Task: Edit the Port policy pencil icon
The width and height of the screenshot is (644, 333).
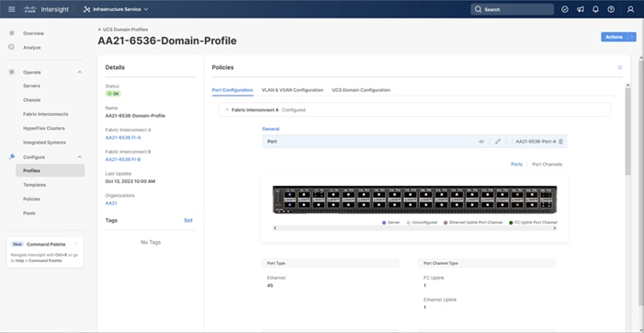Action: tap(498, 142)
